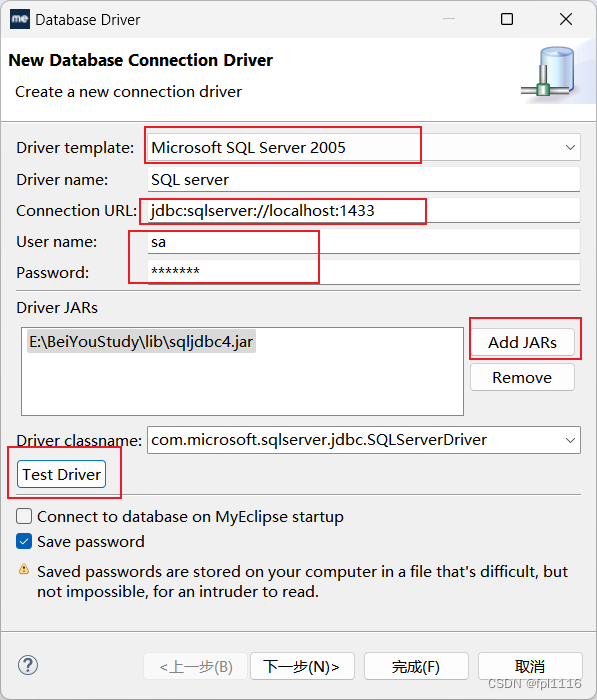Click the Add JARs button
This screenshot has width=597, height=700.
coord(522,342)
